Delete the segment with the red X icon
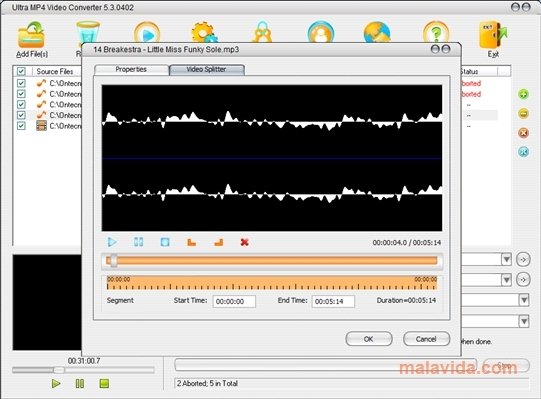Image resolution: width=541 pixels, height=399 pixels. (x=245, y=242)
